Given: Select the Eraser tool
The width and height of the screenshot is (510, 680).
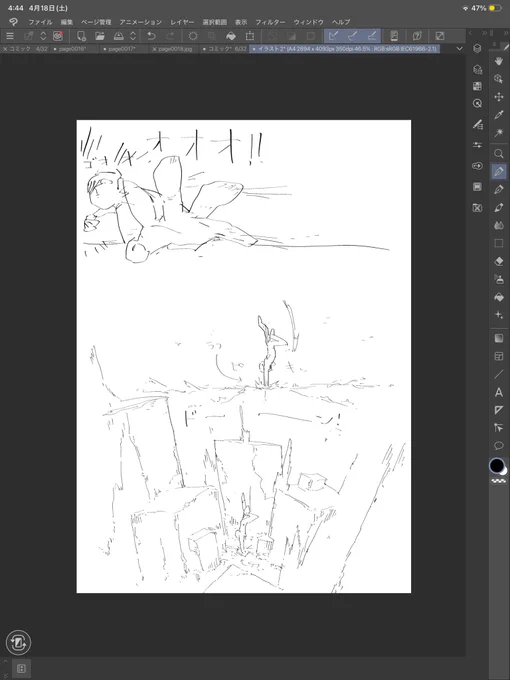Looking at the screenshot, I should pyautogui.click(x=499, y=261).
